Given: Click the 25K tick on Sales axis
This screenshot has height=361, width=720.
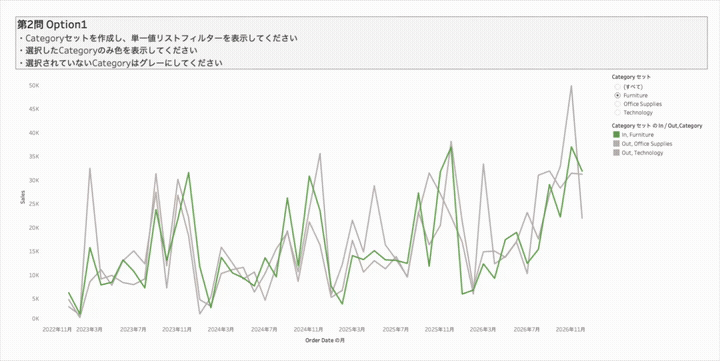Looking at the screenshot, I should point(34,204).
